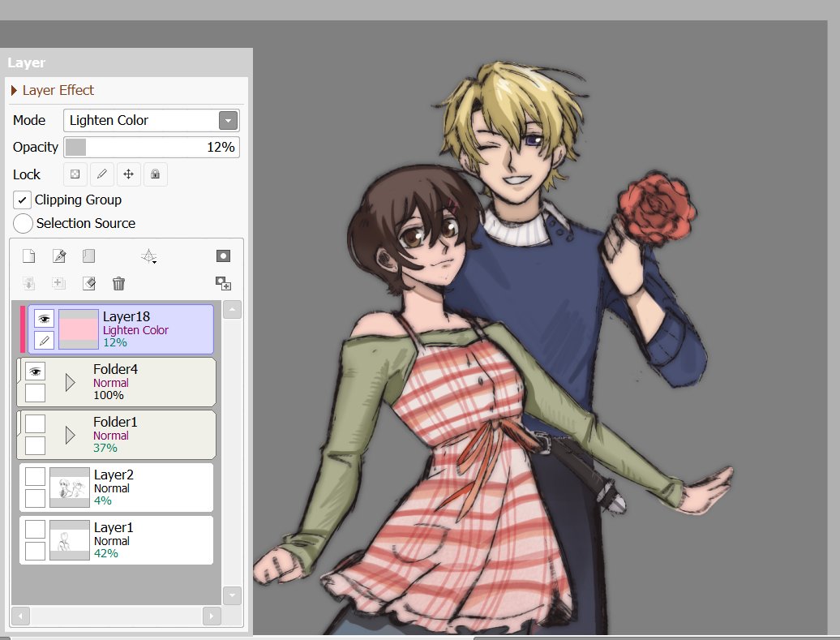This screenshot has height=640, width=840.
Task: Enable the Selection Source option
Action: click(23, 223)
